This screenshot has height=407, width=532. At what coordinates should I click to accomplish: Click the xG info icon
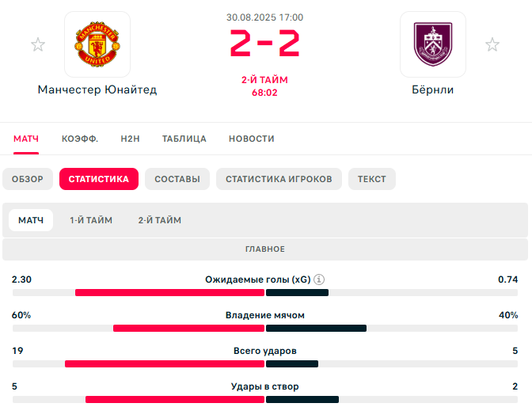tap(319, 280)
